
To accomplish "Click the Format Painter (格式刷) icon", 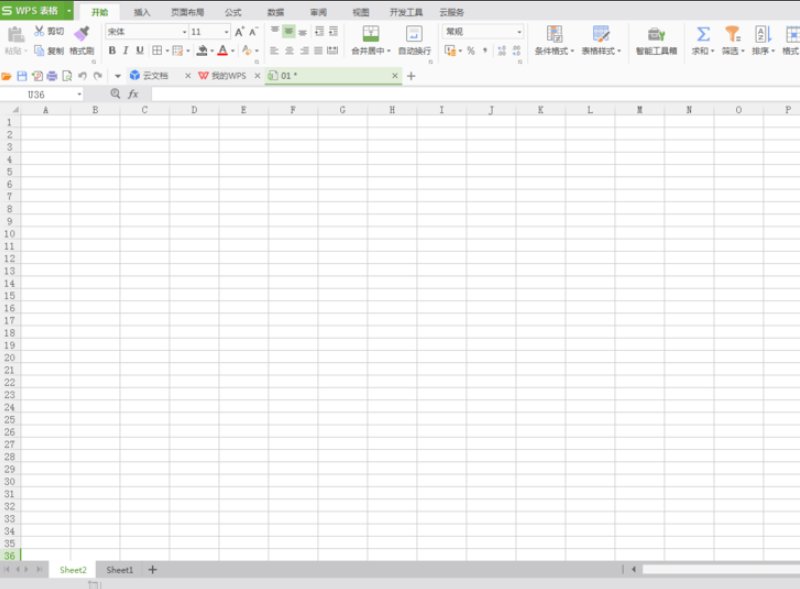I will tap(82, 34).
